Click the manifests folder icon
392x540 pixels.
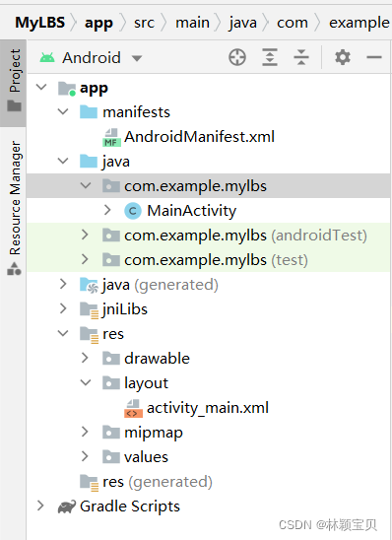coord(89,112)
